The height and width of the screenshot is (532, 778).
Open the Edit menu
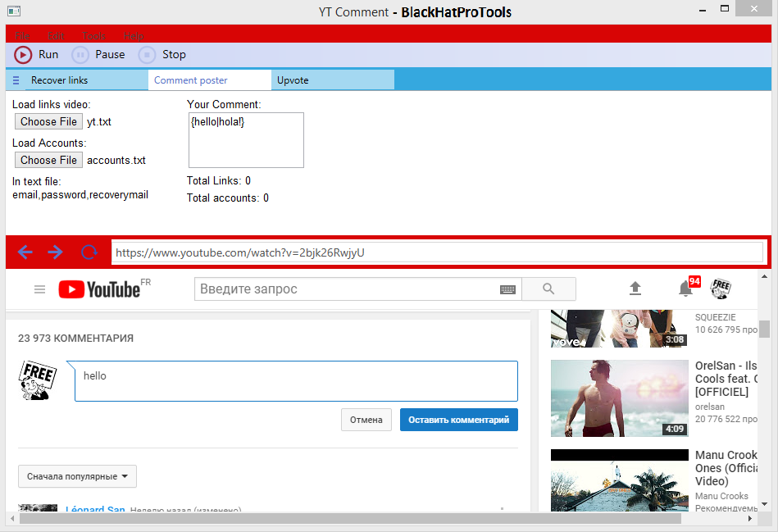tap(56, 36)
